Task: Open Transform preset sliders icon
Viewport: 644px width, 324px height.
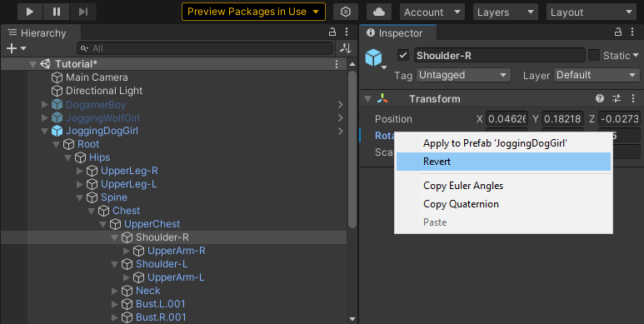Action: 617,98
